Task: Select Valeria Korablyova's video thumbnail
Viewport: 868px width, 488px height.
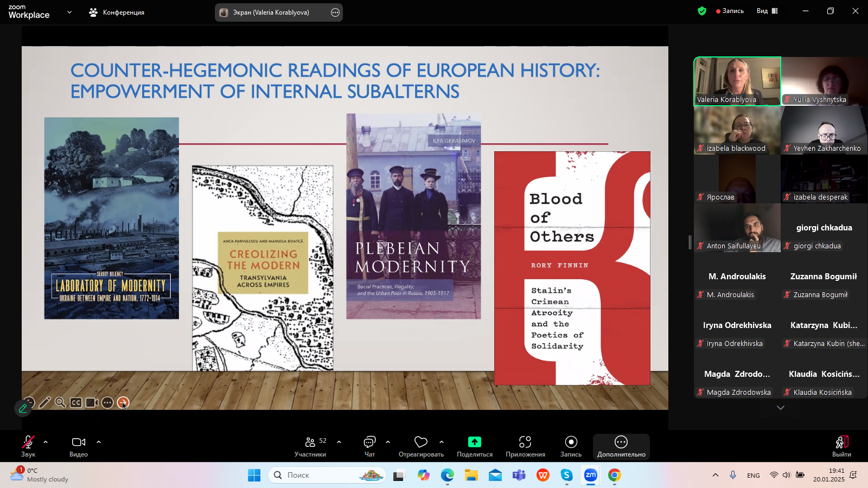Action: tap(737, 81)
